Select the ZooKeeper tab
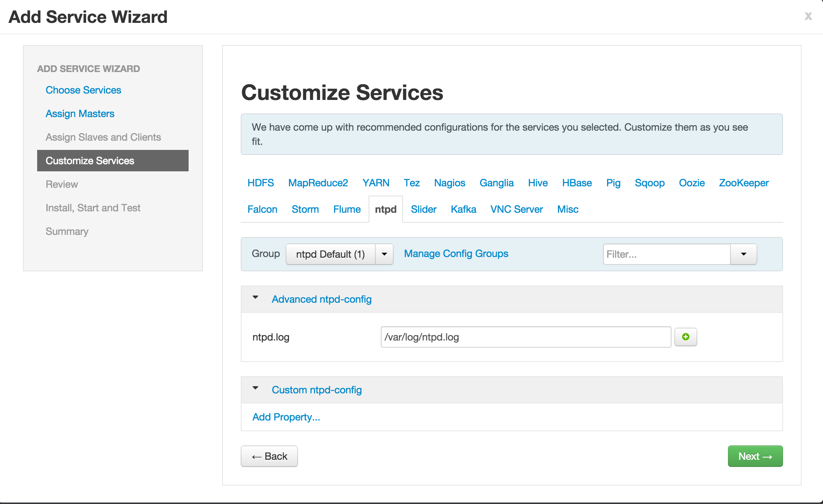Image resolution: width=823 pixels, height=504 pixels. [744, 183]
